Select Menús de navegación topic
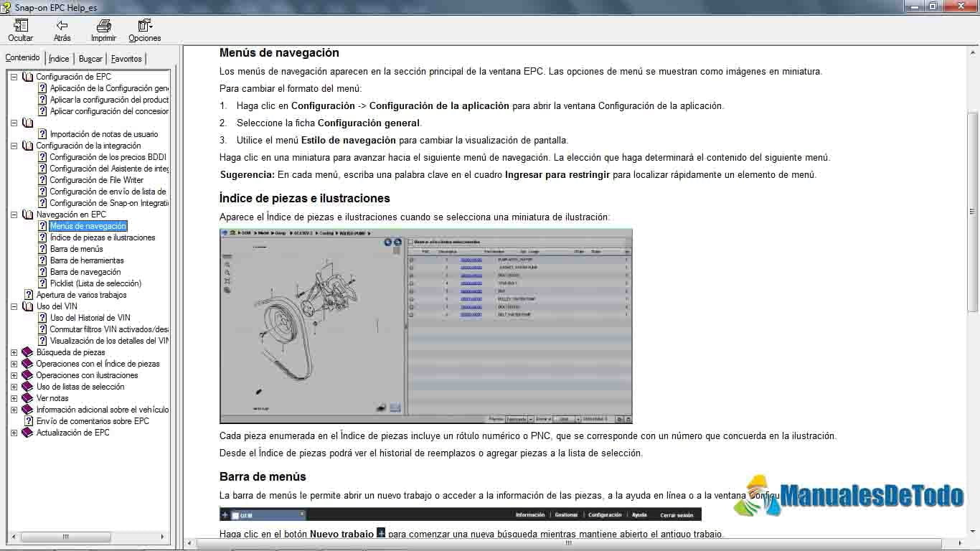980x551 pixels. (x=88, y=226)
